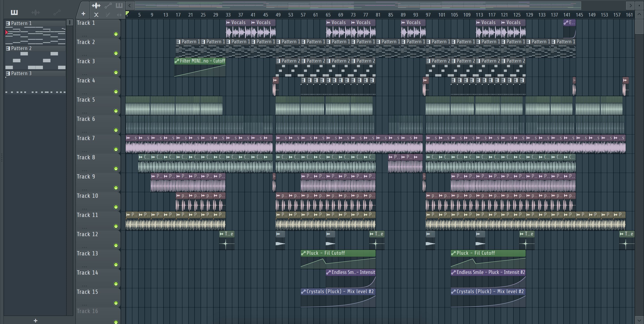Click bar 141 on the timeline ruler

pos(567,15)
